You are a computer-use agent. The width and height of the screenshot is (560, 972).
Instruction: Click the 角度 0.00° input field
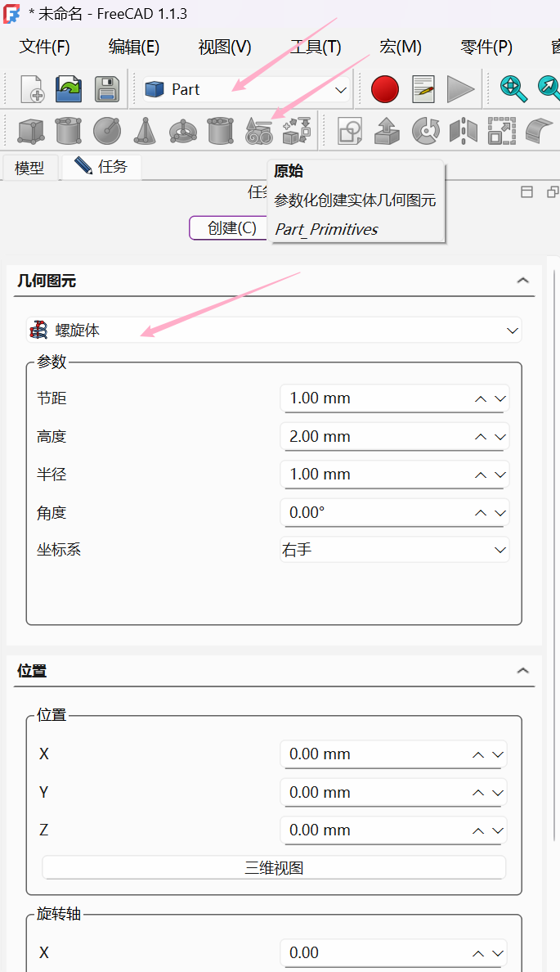pos(395,513)
